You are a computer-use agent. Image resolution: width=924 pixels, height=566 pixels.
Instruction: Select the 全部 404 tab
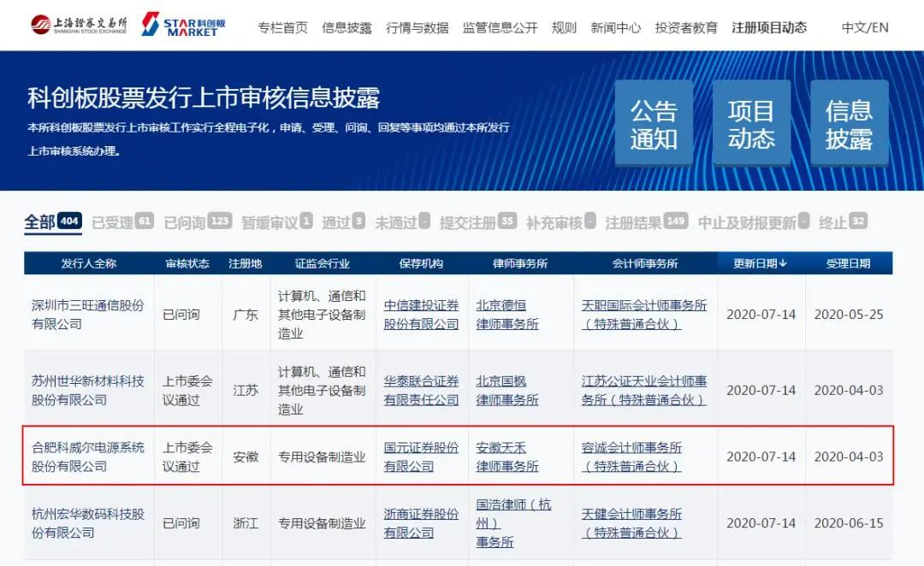[x=52, y=222]
